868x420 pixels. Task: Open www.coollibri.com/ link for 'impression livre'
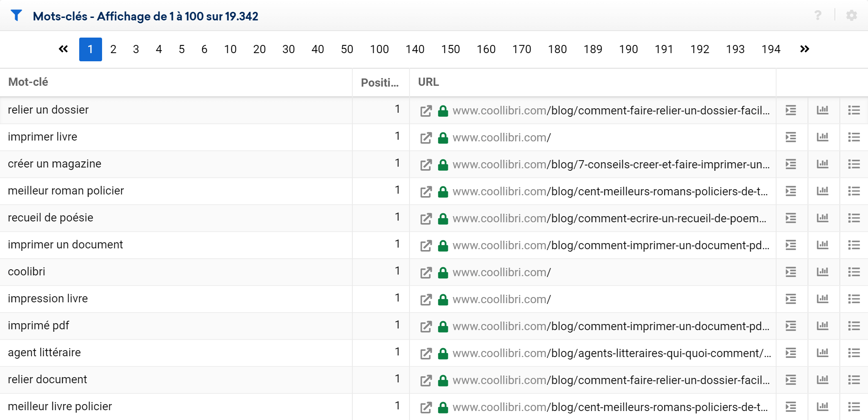point(502,299)
